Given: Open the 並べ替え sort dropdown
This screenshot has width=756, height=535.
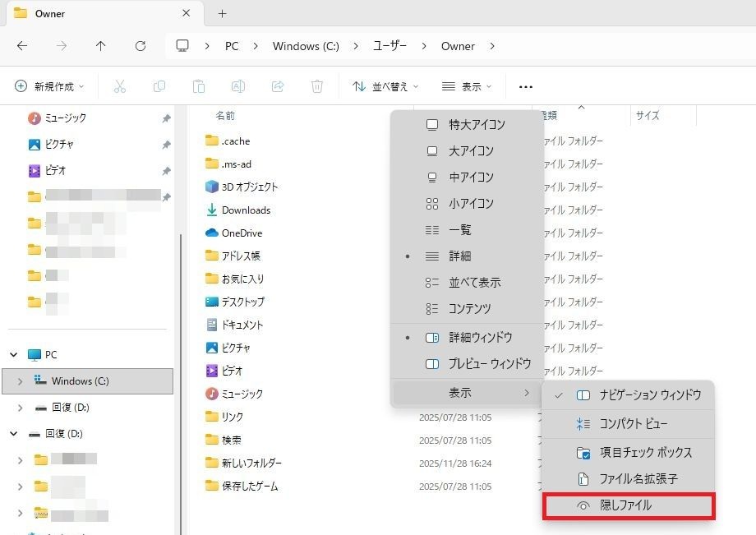Looking at the screenshot, I should [385, 86].
